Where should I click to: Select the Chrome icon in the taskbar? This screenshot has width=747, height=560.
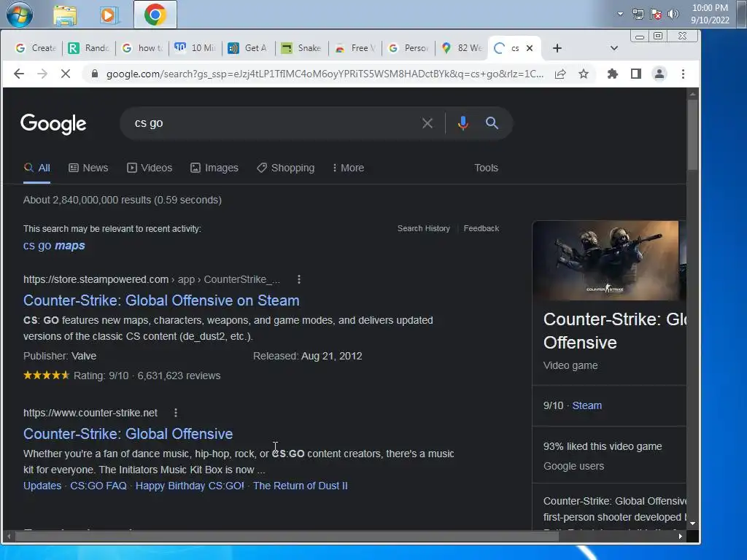click(155, 15)
